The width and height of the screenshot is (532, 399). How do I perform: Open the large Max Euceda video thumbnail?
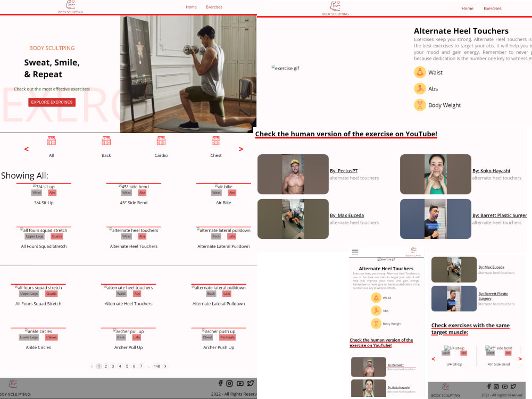click(293, 219)
